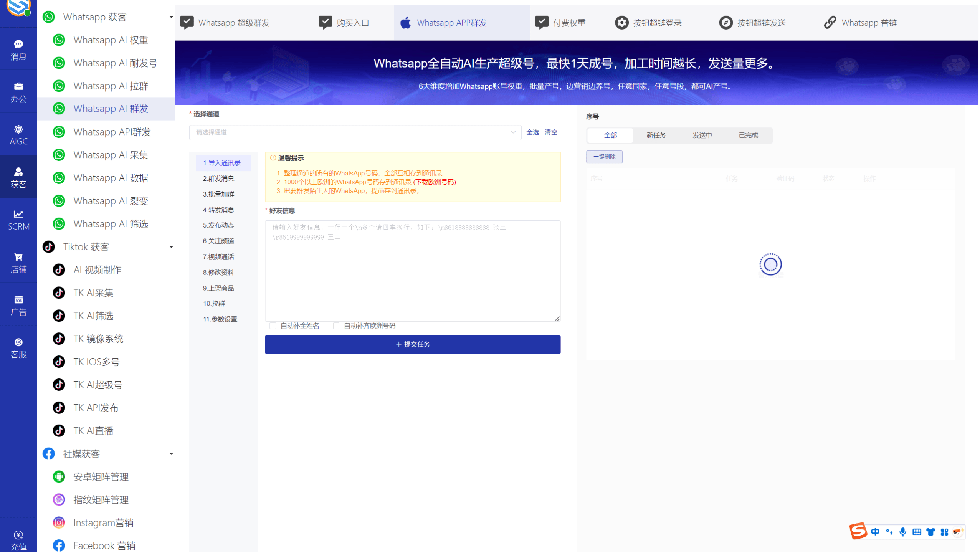Enable the 自动补全姓名 checkbox
The height and width of the screenshot is (552, 980).
click(273, 326)
